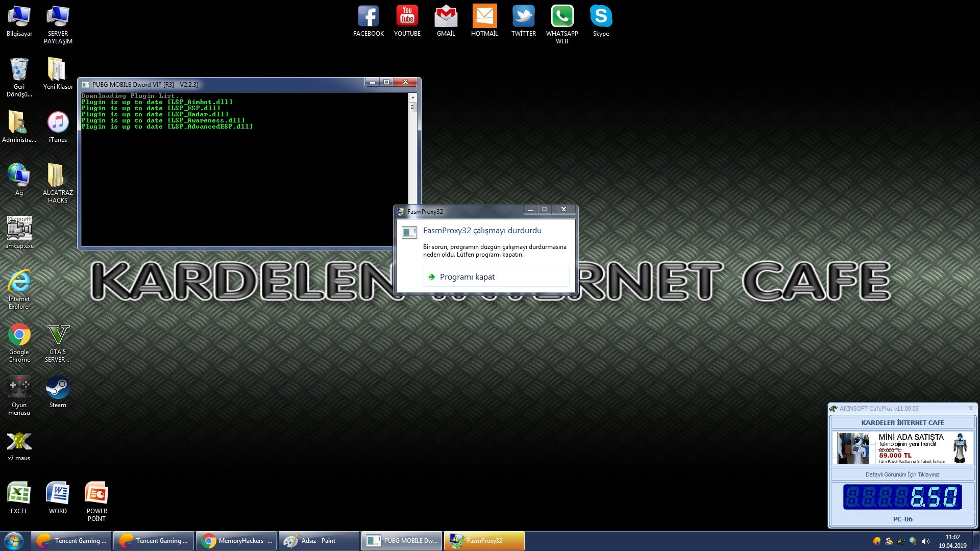
Task: Open the Windows Start menu
Action: (14, 541)
